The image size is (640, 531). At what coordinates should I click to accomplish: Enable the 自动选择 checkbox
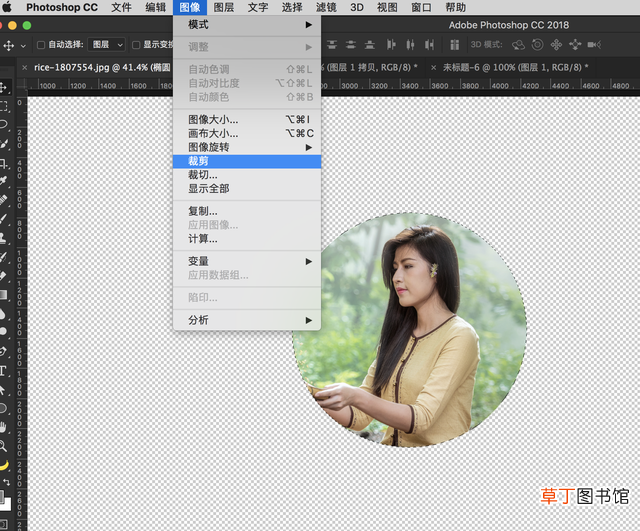tap(41, 45)
